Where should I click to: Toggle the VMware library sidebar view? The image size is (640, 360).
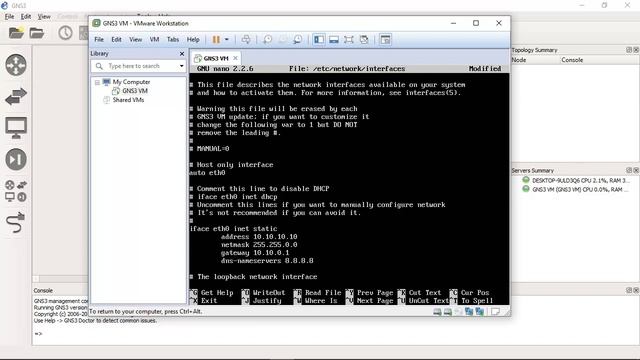tap(319, 40)
